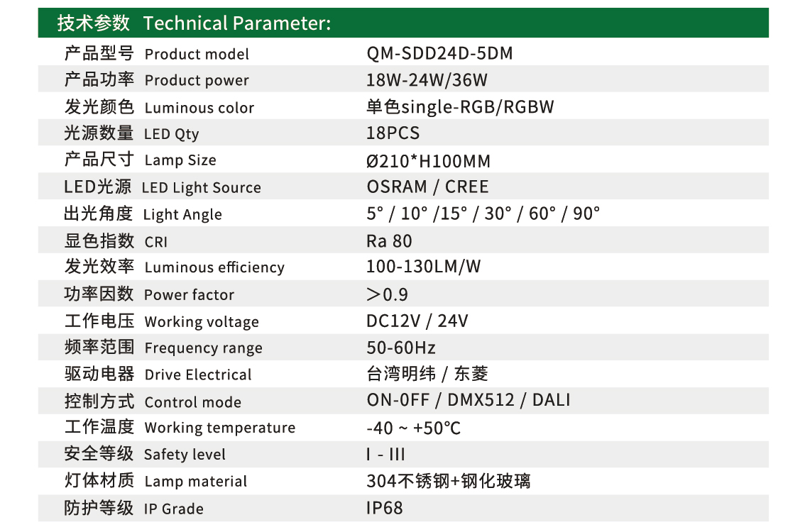Select the IP Grade value IP68
805x532 pixels.
(x=384, y=508)
